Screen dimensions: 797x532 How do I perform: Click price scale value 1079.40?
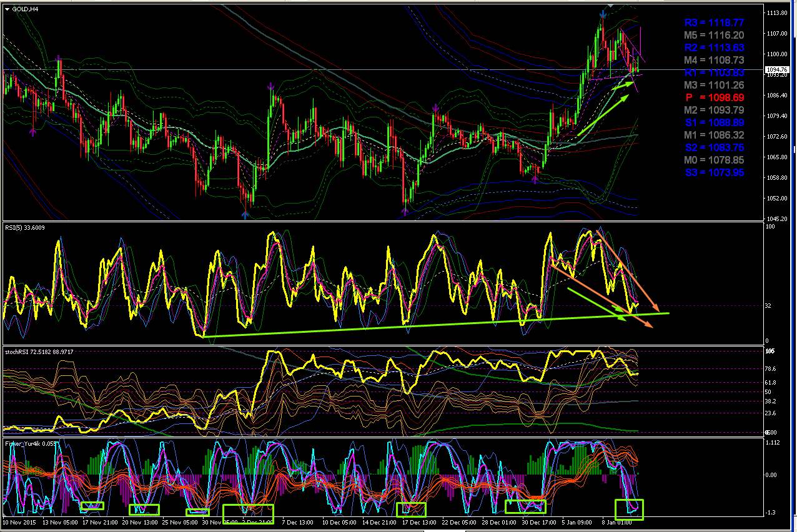tap(778, 116)
